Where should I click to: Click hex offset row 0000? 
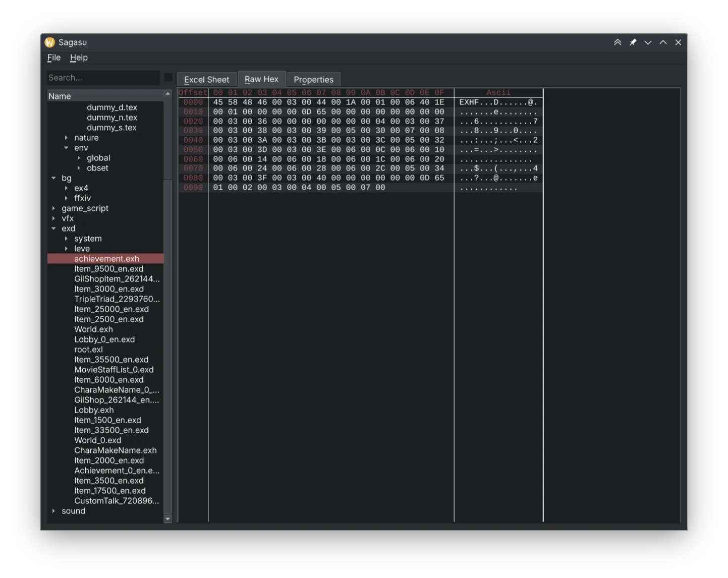tap(193, 102)
